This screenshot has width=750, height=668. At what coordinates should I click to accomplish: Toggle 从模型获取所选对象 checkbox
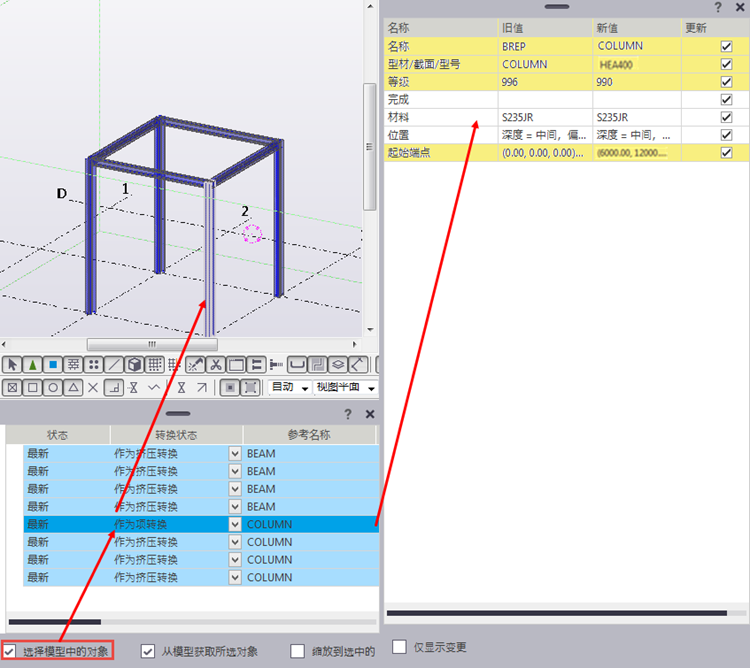(147, 651)
